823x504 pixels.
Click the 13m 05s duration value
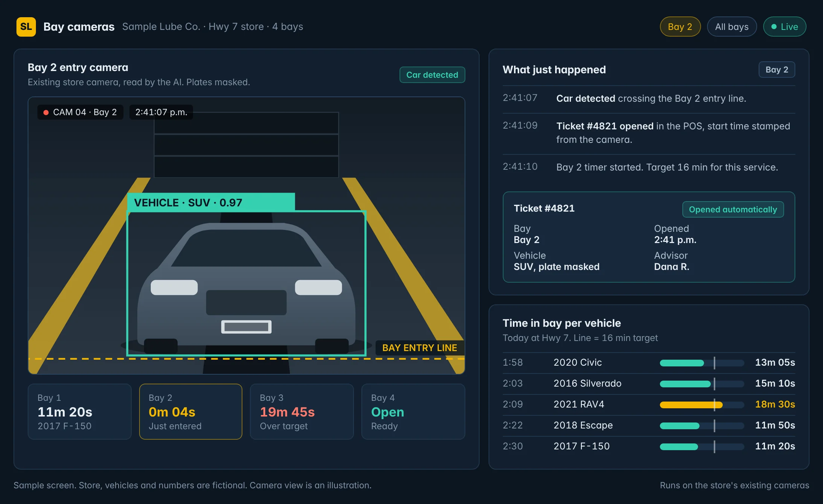[775, 362]
